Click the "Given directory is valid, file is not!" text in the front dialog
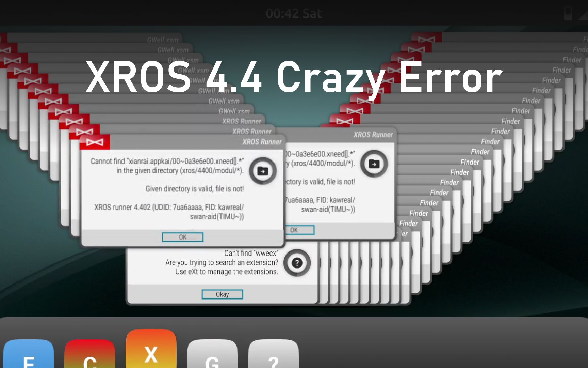The width and height of the screenshot is (588, 368). pos(195,189)
